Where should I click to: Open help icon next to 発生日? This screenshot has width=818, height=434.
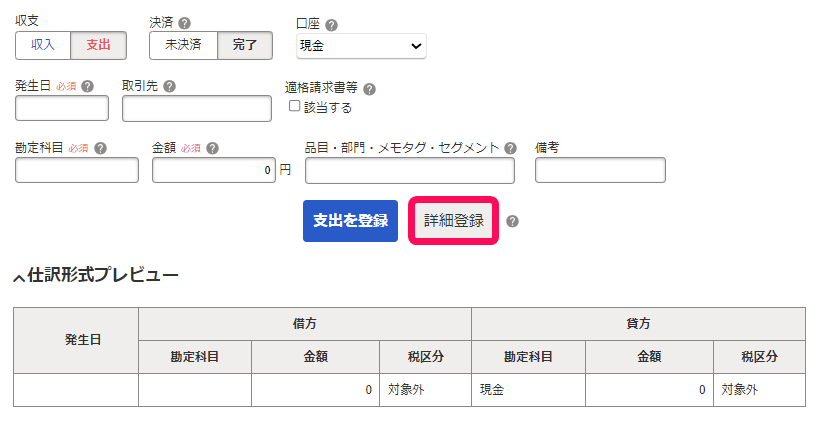point(88,87)
